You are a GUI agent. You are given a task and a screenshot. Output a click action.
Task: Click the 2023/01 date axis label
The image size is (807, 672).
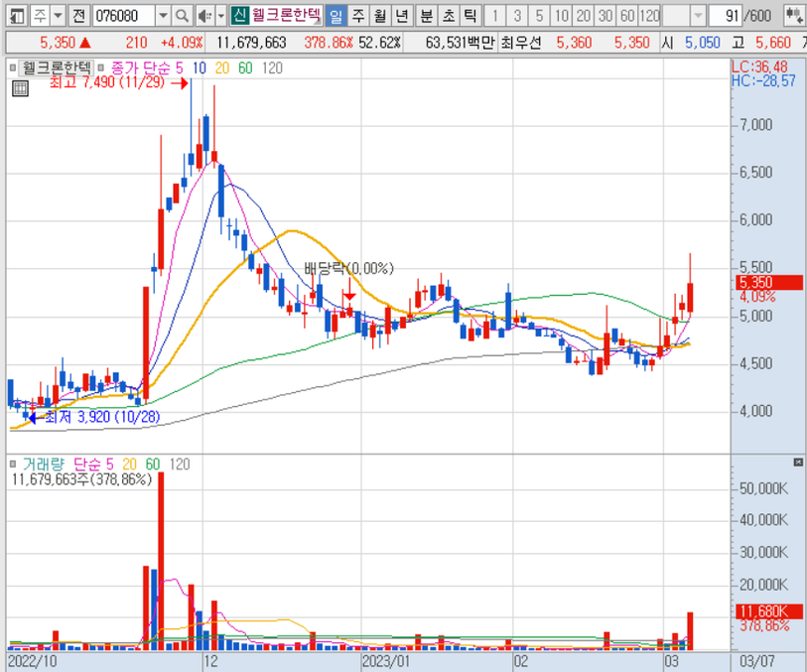386,661
